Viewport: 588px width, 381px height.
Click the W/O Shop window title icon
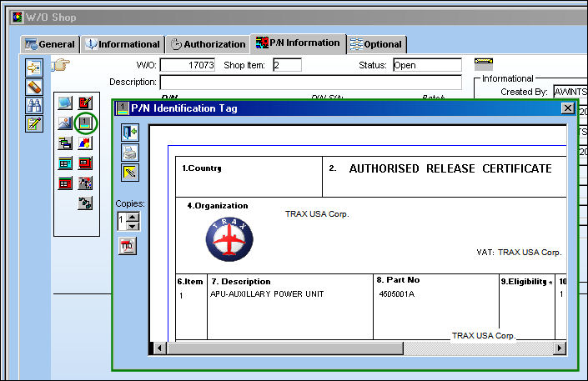tap(18, 18)
